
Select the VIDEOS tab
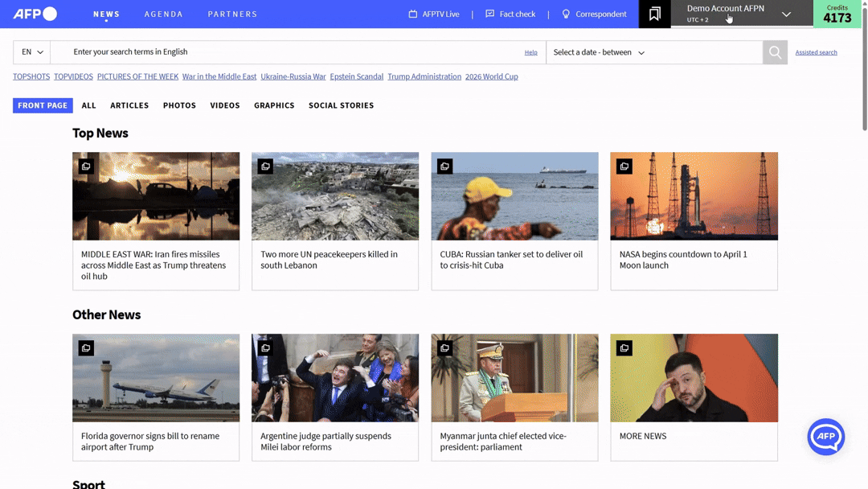(225, 105)
